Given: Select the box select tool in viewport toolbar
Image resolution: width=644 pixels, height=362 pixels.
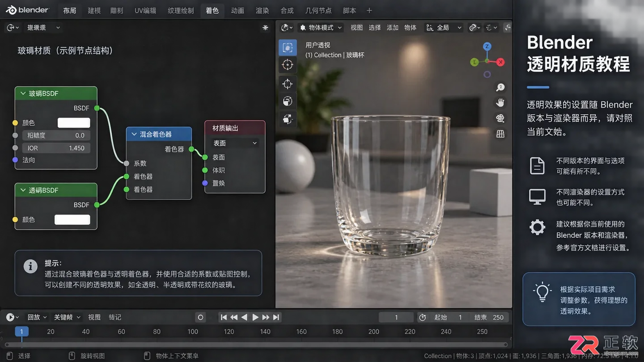Looking at the screenshot, I should 288,47.
